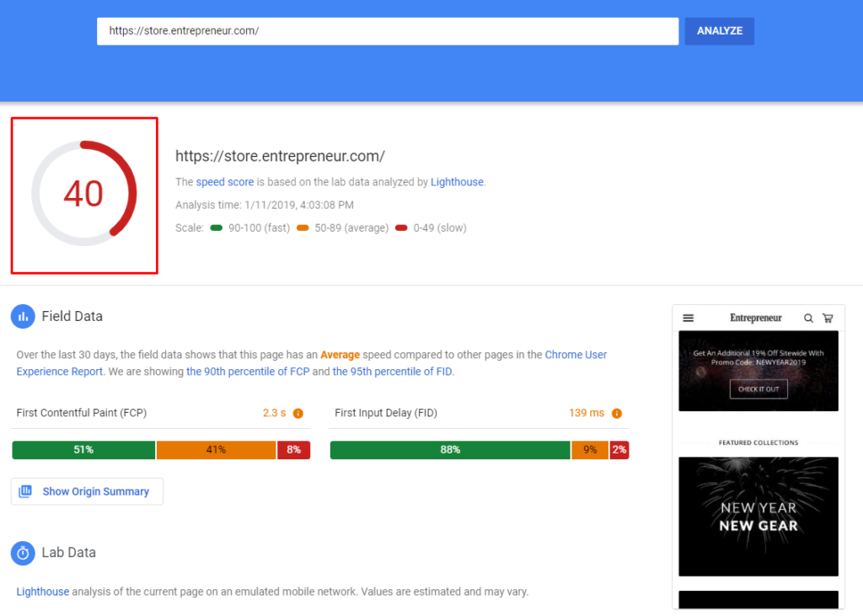
Task: Click the chart icon inside Show Origin Summary
Action: 28,491
